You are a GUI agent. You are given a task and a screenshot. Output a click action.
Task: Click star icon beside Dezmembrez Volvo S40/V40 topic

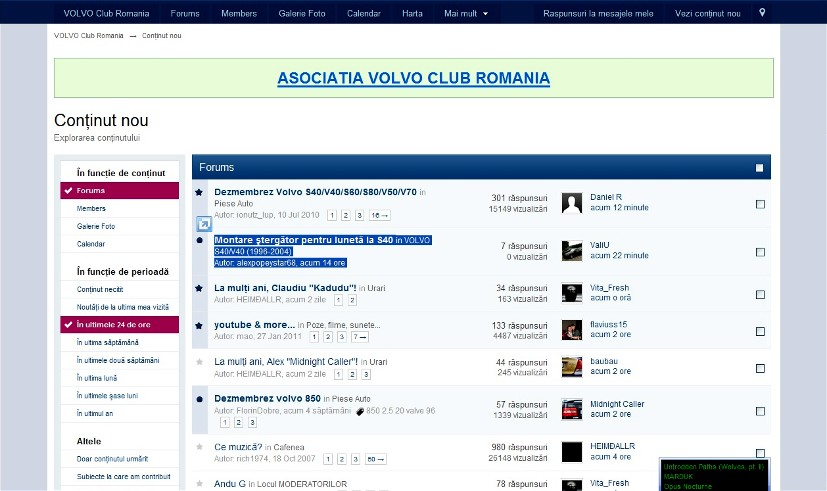(199, 192)
